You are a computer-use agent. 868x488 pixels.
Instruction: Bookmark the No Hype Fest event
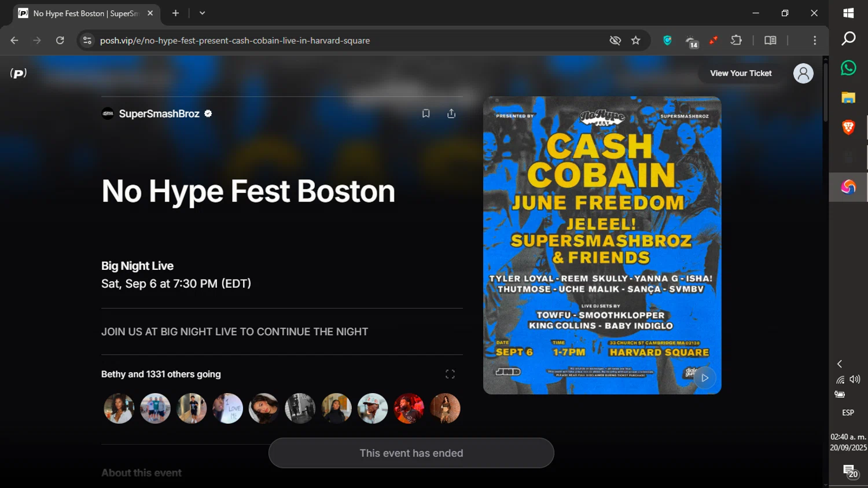[x=426, y=113]
